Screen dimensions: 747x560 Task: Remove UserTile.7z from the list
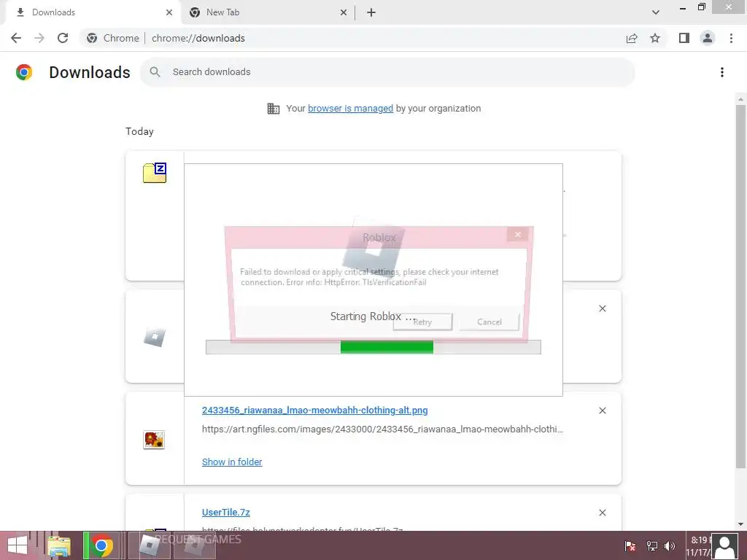pyautogui.click(x=602, y=513)
